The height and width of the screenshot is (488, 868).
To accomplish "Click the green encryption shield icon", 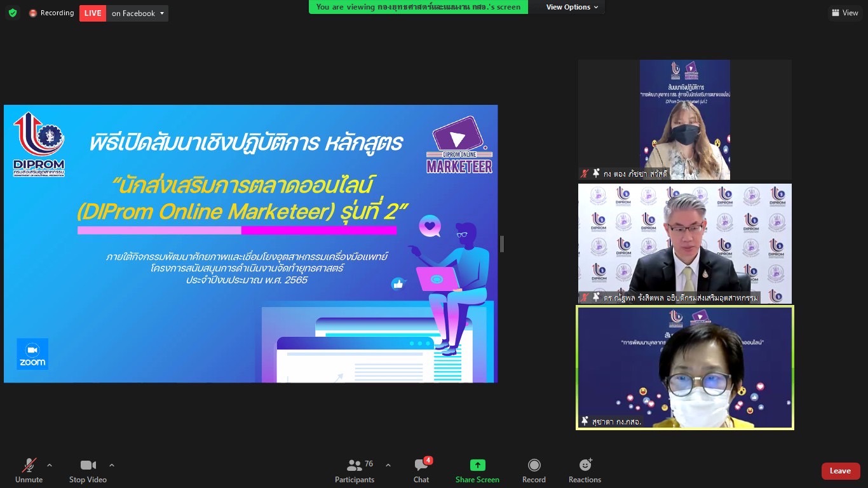I will pos(13,13).
